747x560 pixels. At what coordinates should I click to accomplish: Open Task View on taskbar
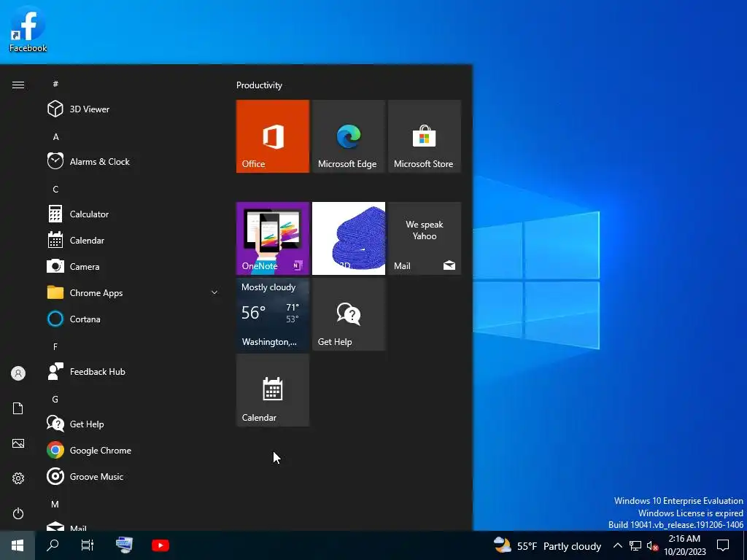tap(88, 545)
